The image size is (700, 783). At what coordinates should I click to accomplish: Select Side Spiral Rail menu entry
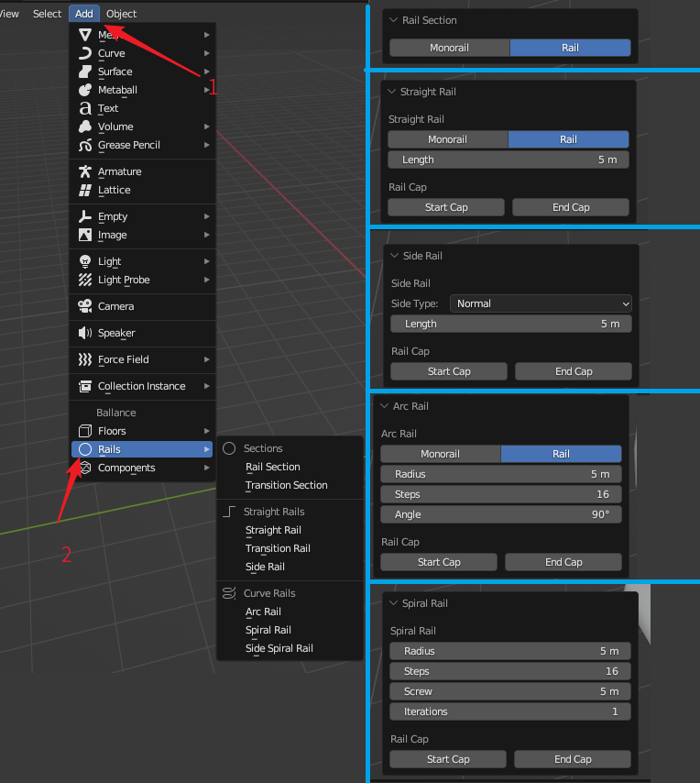[279, 648]
